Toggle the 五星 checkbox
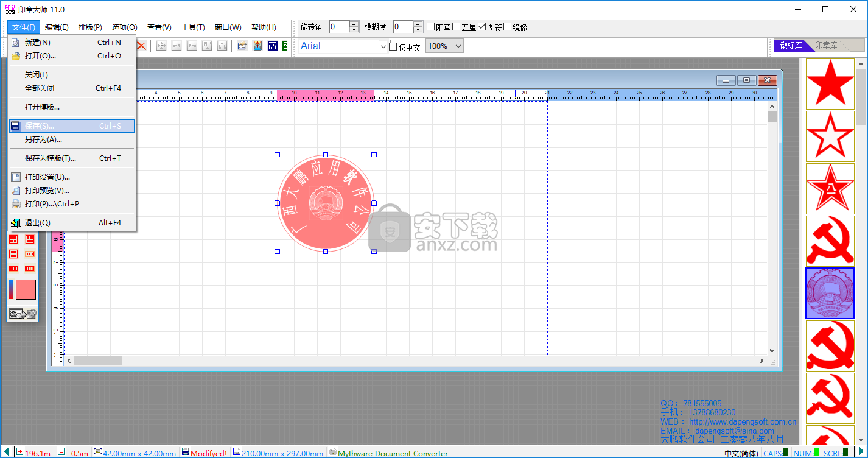Screen dimensions: 868x458 click(456, 27)
